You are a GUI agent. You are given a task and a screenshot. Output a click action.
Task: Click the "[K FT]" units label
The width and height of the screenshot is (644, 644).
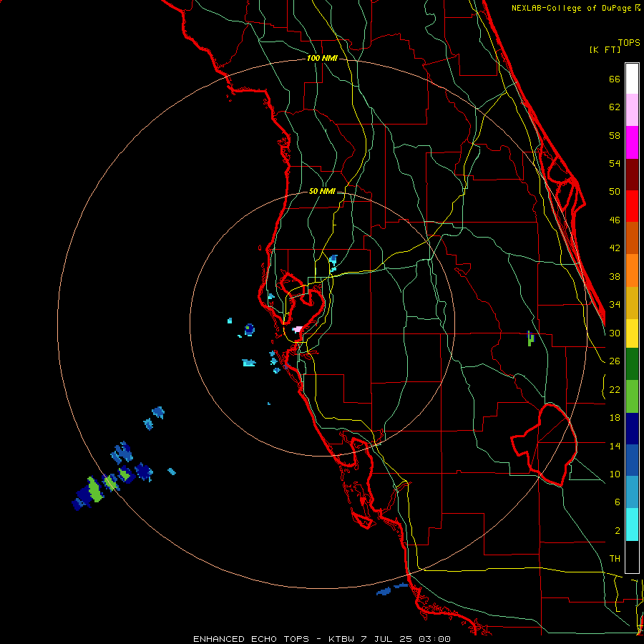(605, 49)
